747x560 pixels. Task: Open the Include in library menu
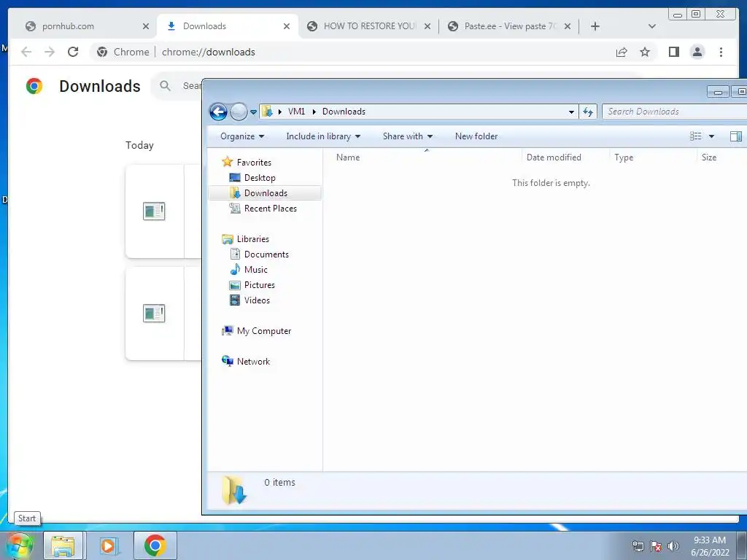323,136
